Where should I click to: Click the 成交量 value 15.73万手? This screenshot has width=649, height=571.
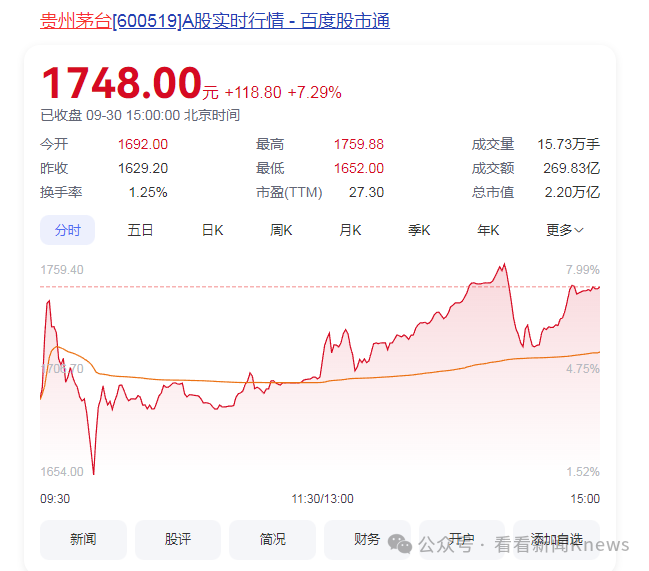569,144
